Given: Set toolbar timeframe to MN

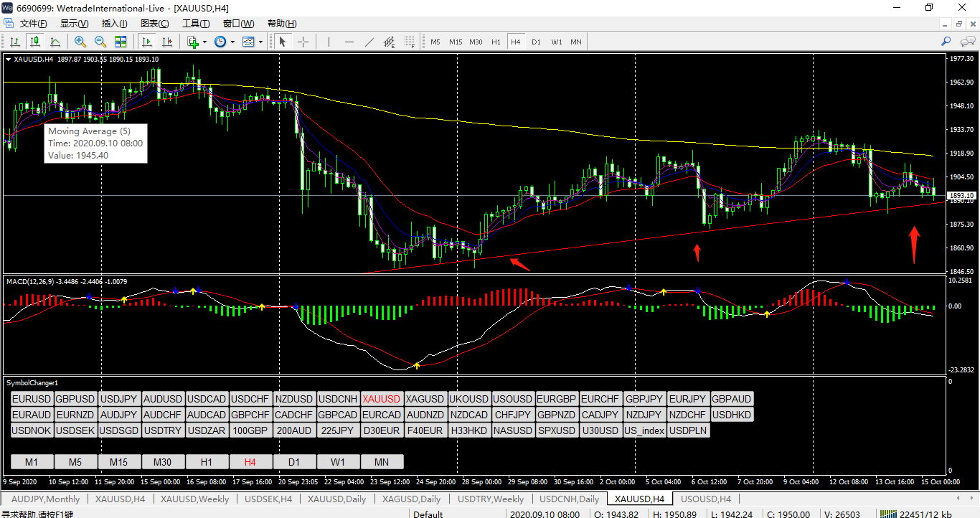Looking at the screenshot, I should tap(575, 42).
